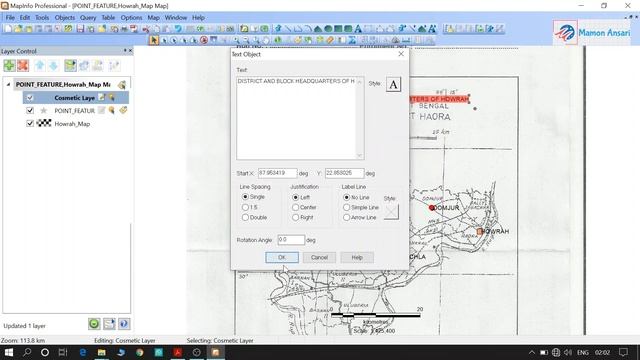Click Cosmetic Layer editable pencil icon
Viewport: 640px width, 360px height.
(x=102, y=97)
